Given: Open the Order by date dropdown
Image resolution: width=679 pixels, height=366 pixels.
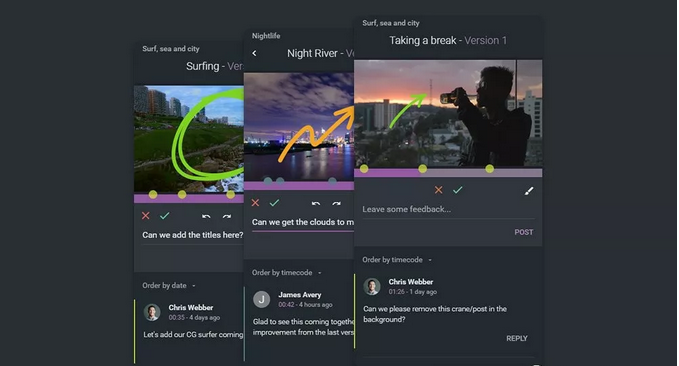Looking at the screenshot, I should click(x=169, y=285).
